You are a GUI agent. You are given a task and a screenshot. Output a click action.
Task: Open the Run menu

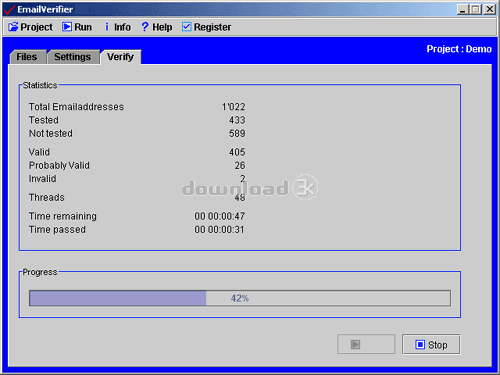coord(77,27)
